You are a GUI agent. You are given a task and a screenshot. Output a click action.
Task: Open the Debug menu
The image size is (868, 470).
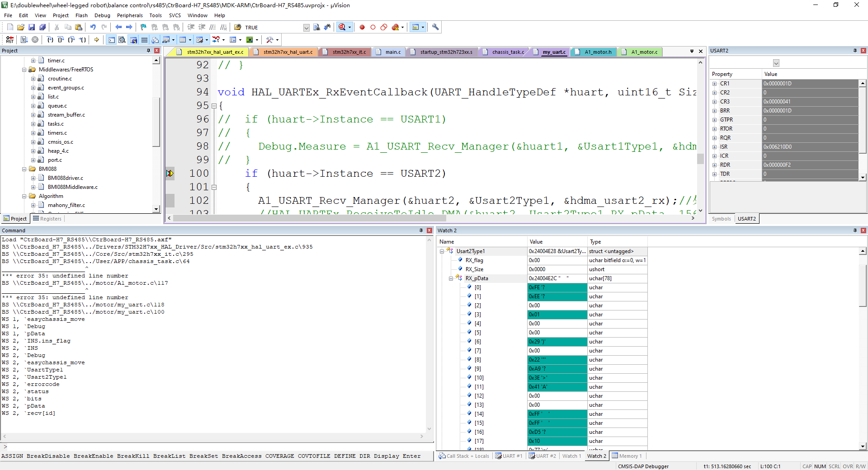pyautogui.click(x=102, y=15)
